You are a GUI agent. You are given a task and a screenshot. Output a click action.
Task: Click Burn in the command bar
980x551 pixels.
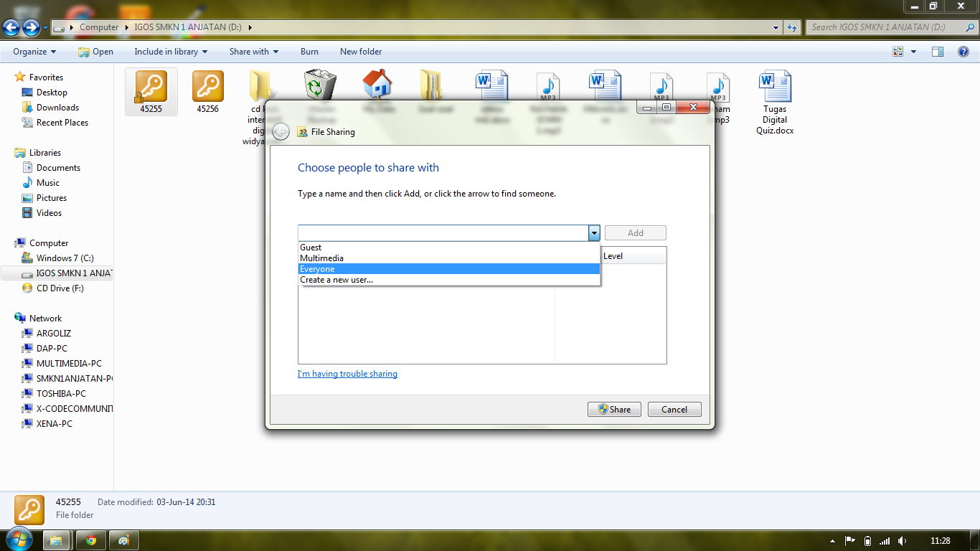309,52
